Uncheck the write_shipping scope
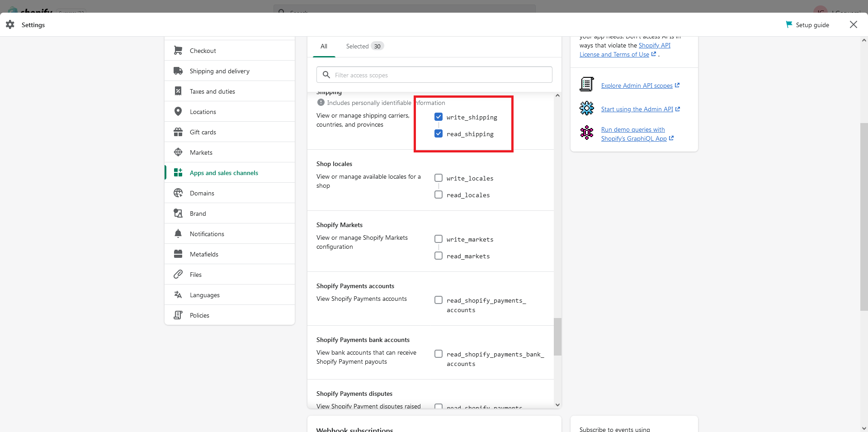 click(439, 117)
